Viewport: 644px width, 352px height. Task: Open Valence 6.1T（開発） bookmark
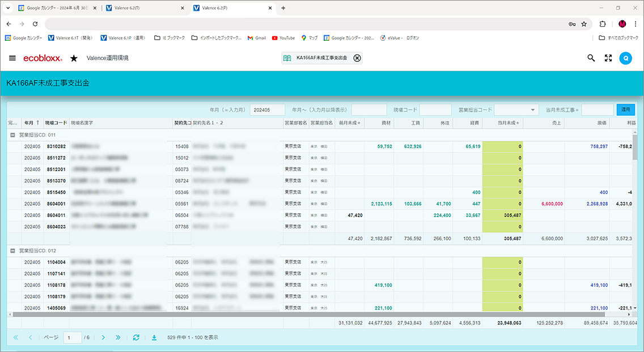(70, 38)
